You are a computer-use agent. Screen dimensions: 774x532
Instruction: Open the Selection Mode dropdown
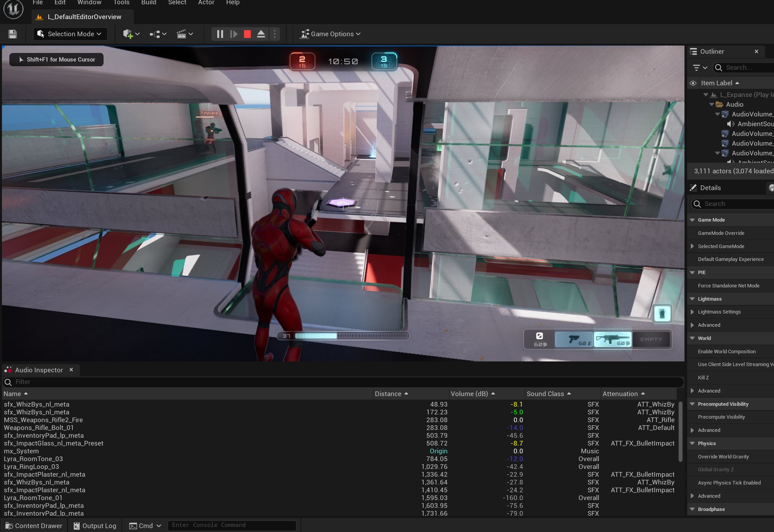[x=70, y=34]
